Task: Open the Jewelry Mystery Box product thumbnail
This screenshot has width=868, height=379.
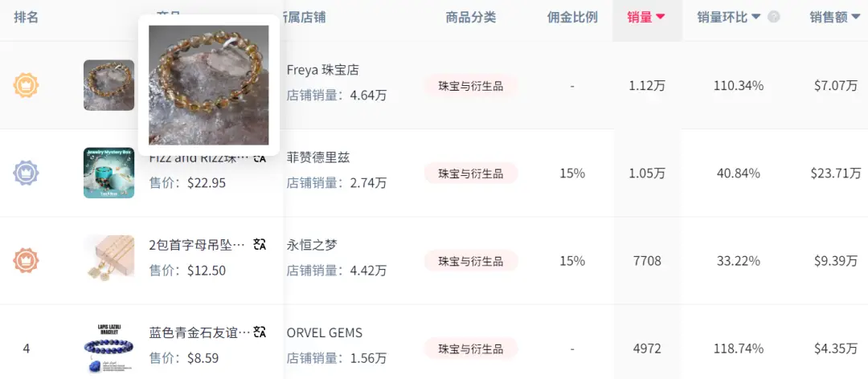Action: tap(108, 173)
